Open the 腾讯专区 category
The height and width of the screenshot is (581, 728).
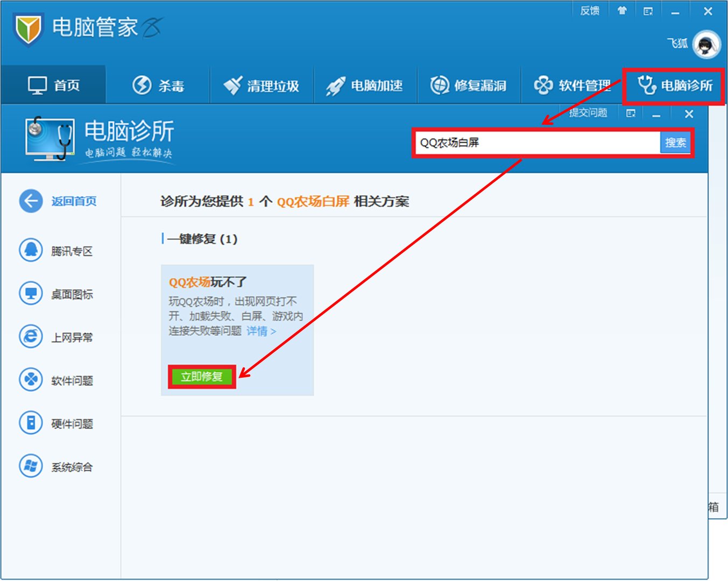click(x=56, y=251)
